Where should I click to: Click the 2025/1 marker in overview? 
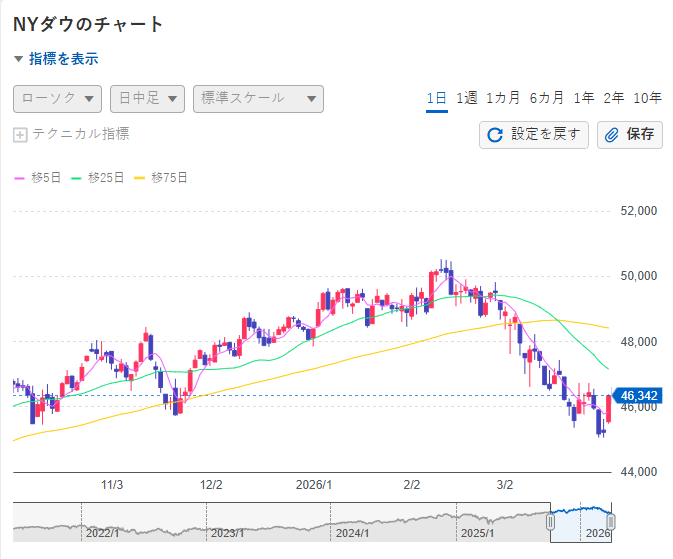(x=477, y=533)
